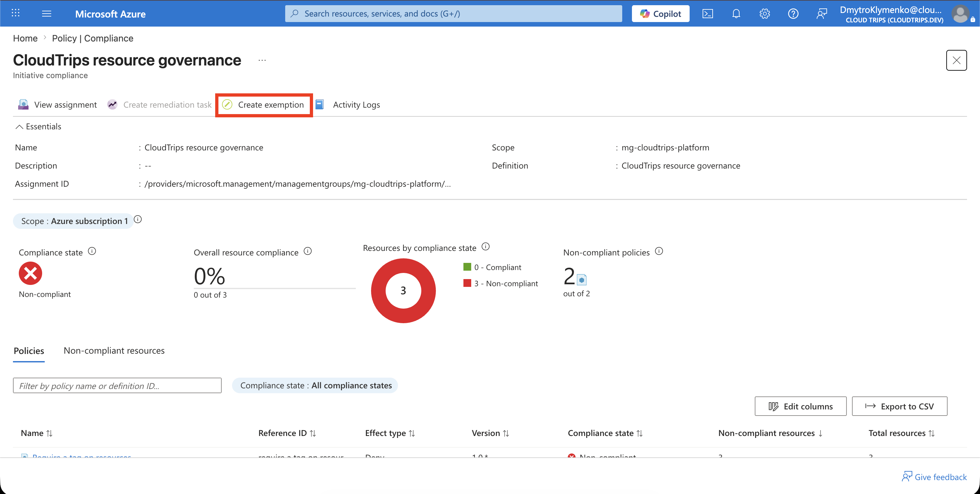Sort by Compliance state column header
Viewport: 980px width, 494px height.
605,433
